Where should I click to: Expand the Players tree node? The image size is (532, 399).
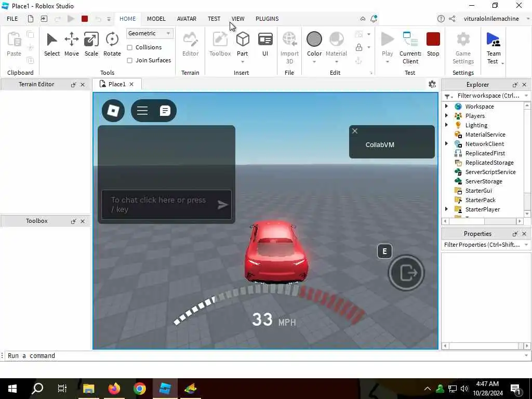pyautogui.click(x=446, y=116)
